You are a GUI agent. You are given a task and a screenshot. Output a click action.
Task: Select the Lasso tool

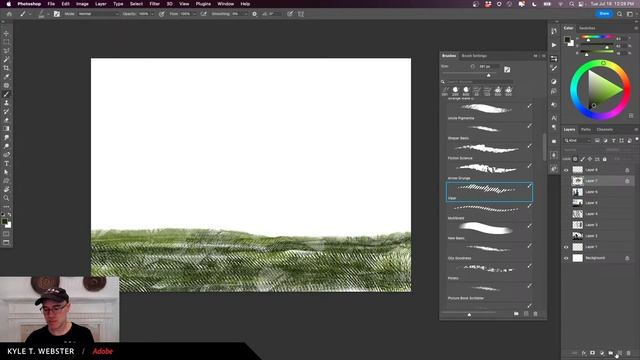[x=6, y=51]
